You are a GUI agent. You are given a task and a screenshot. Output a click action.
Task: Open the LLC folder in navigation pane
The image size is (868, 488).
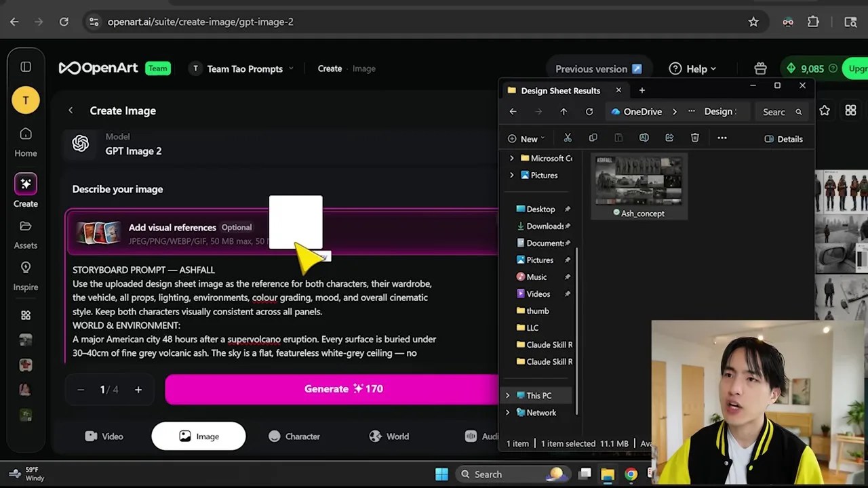[x=528, y=328]
